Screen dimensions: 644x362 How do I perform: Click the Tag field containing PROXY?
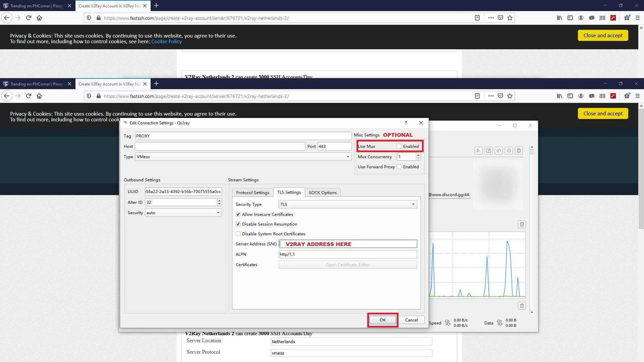pos(243,136)
